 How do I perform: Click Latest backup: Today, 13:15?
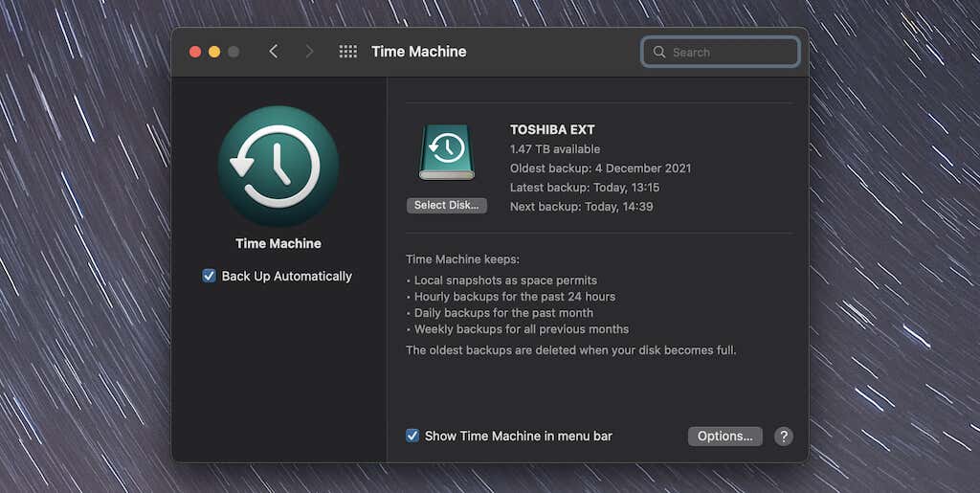point(585,188)
